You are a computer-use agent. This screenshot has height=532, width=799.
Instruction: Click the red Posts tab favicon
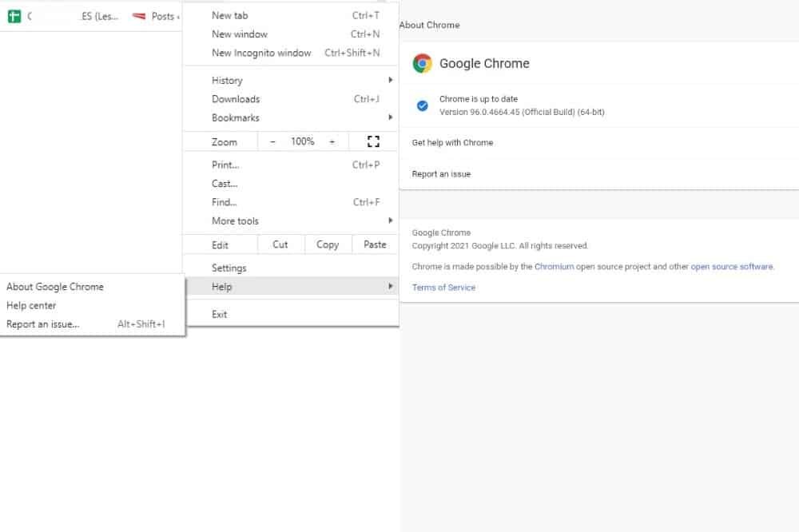(x=138, y=16)
